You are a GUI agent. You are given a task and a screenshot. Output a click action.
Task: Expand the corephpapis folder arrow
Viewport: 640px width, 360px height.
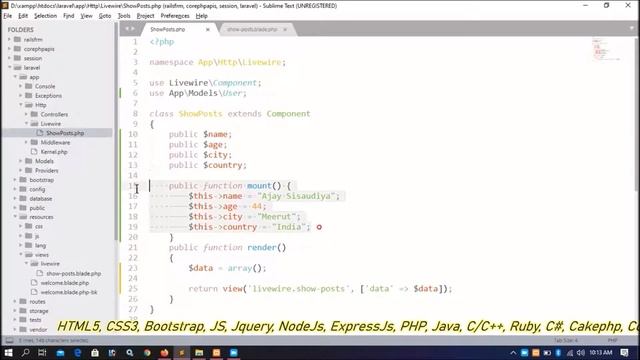point(9,49)
